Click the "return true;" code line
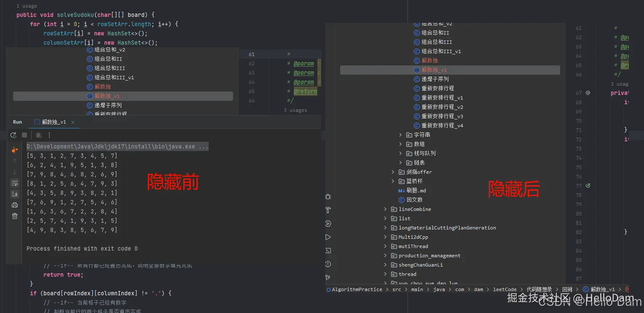The image size is (644, 313). (64, 275)
